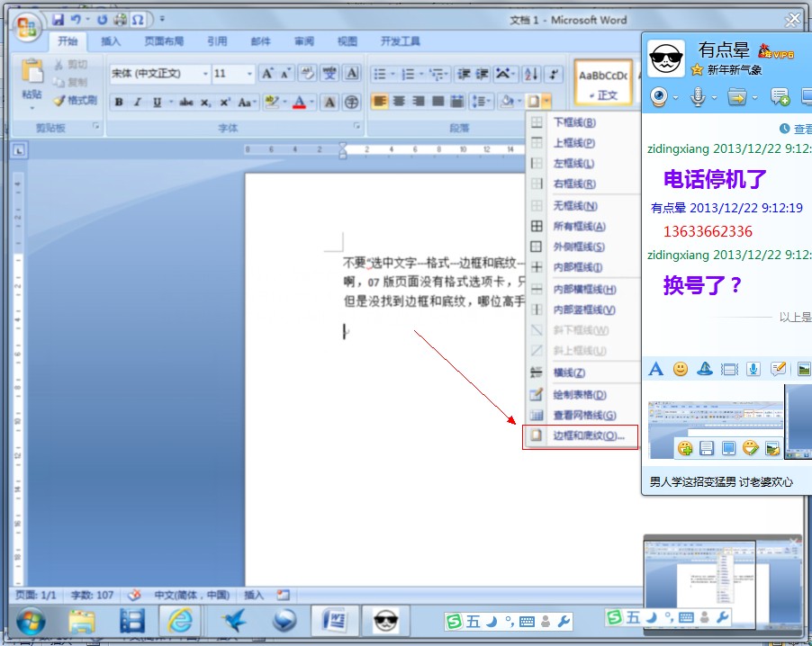
Task: Switch to the 插入 ribbon tab
Action: point(111,41)
